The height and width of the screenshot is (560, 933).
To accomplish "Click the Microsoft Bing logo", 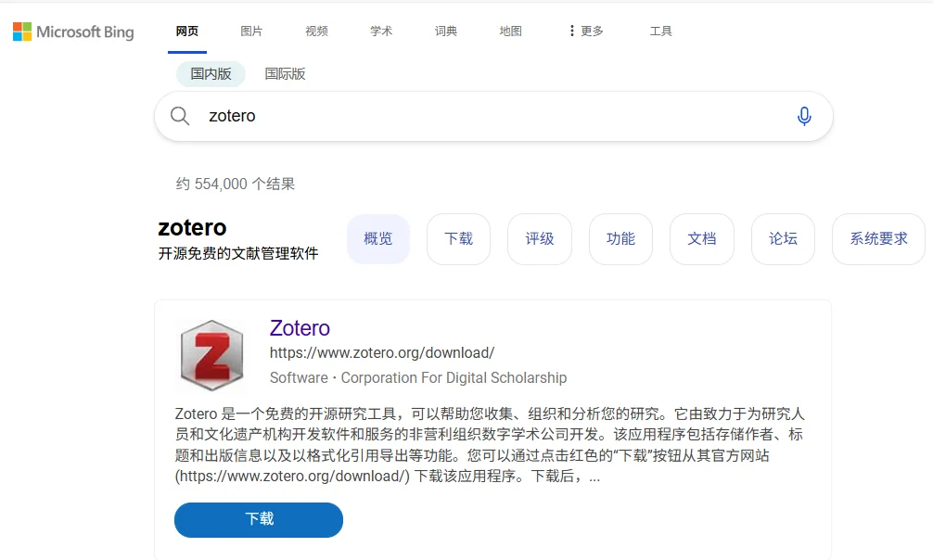I will pyautogui.click(x=72, y=31).
